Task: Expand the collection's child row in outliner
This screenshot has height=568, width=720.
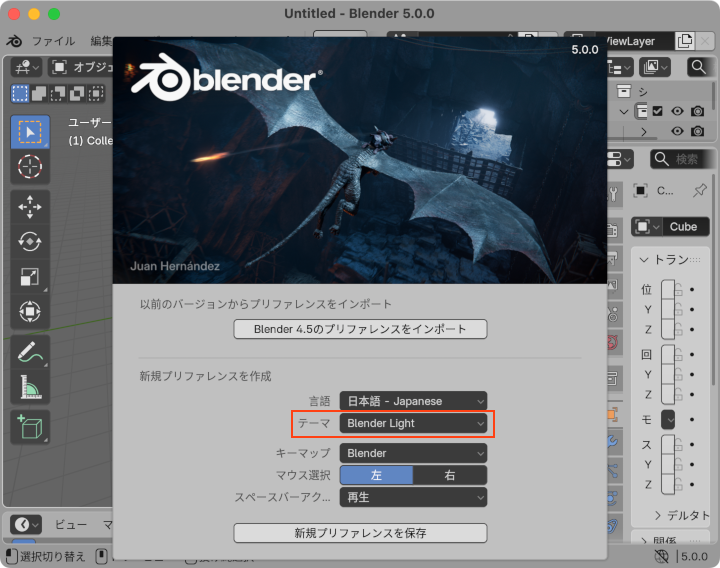Action: click(644, 132)
